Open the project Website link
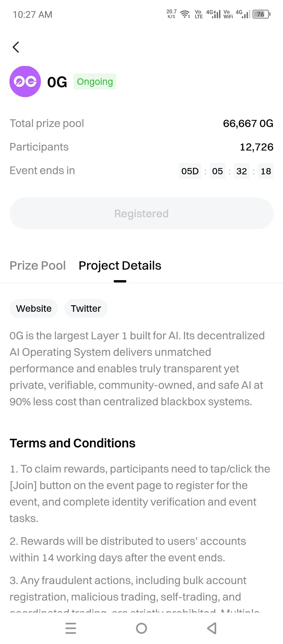The height and width of the screenshot is (644, 283). [34, 308]
